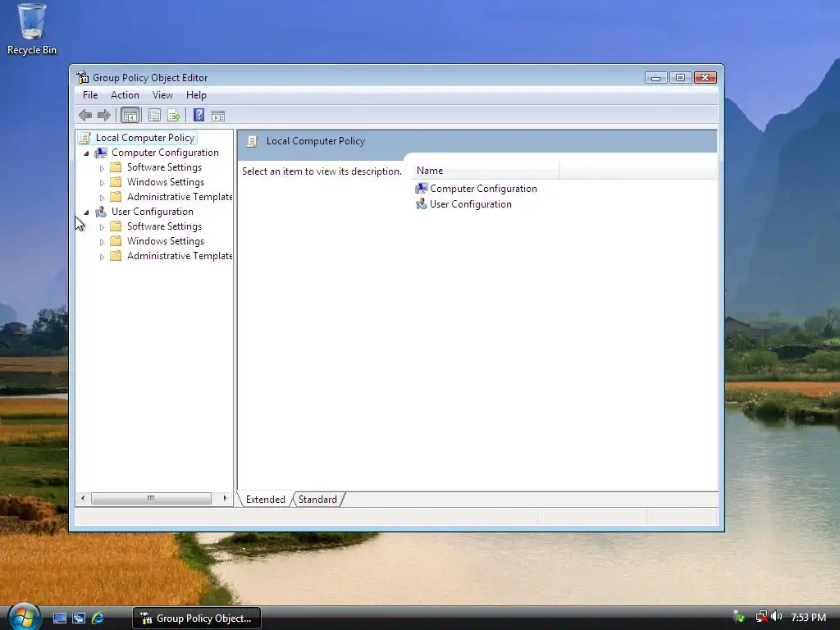840x630 pixels.
Task: Click folder icon of Administrative Templates under User Configuration
Action: tap(116, 256)
